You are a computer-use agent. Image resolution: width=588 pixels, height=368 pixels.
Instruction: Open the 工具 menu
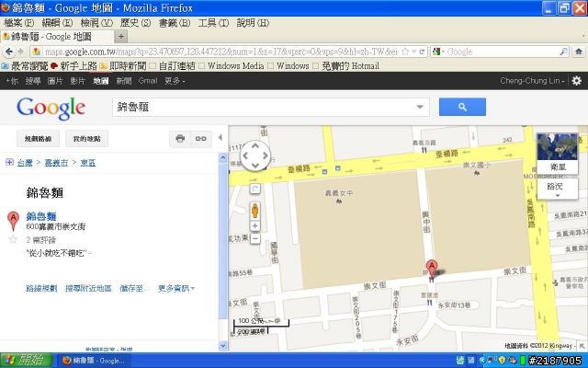click(x=213, y=23)
